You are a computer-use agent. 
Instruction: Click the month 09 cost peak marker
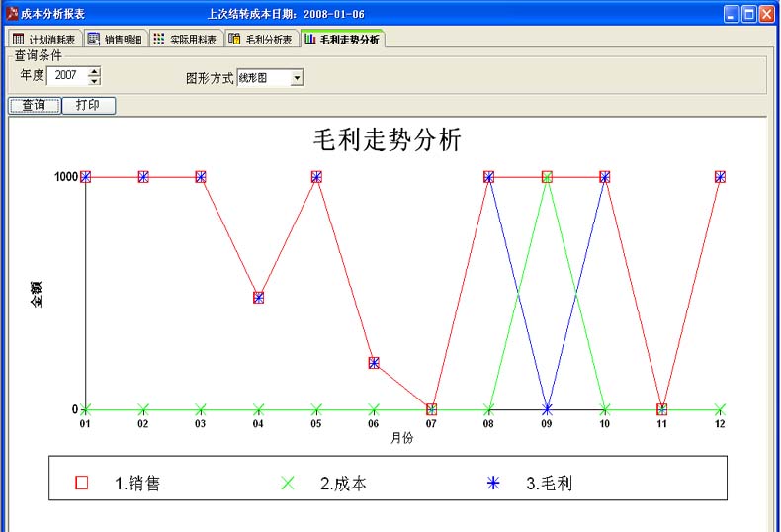pyautogui.click(x=547, y=177)
